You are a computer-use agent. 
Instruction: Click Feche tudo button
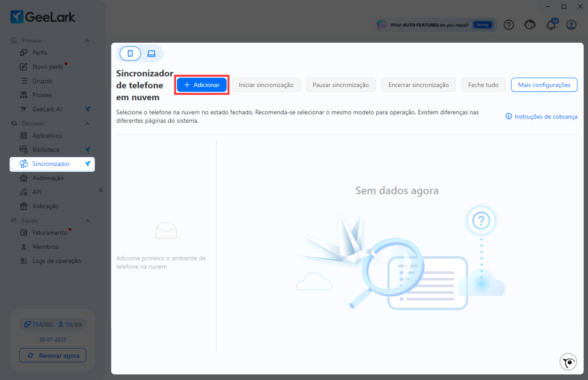pos(483,85)
